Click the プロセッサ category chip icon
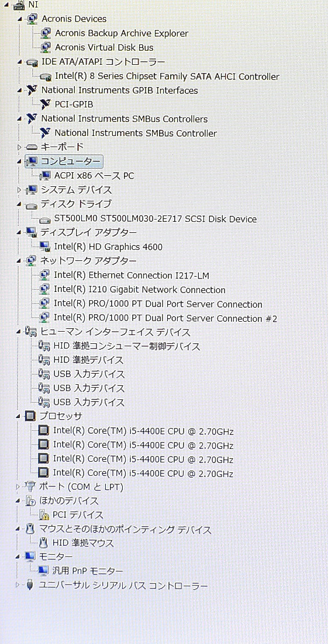Screen dimensions: 328x644 [x=31, y=416]
